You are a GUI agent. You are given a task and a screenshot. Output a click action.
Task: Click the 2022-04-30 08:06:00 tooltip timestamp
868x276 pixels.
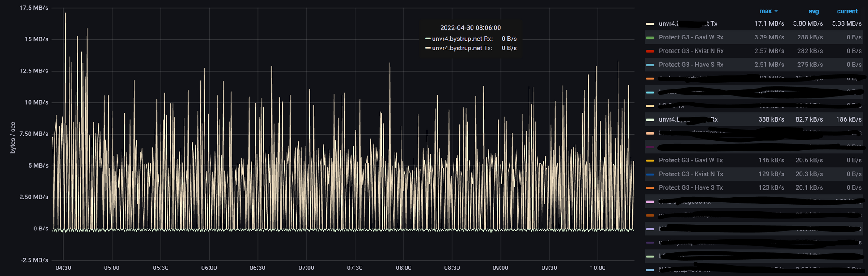coord(470,28)
